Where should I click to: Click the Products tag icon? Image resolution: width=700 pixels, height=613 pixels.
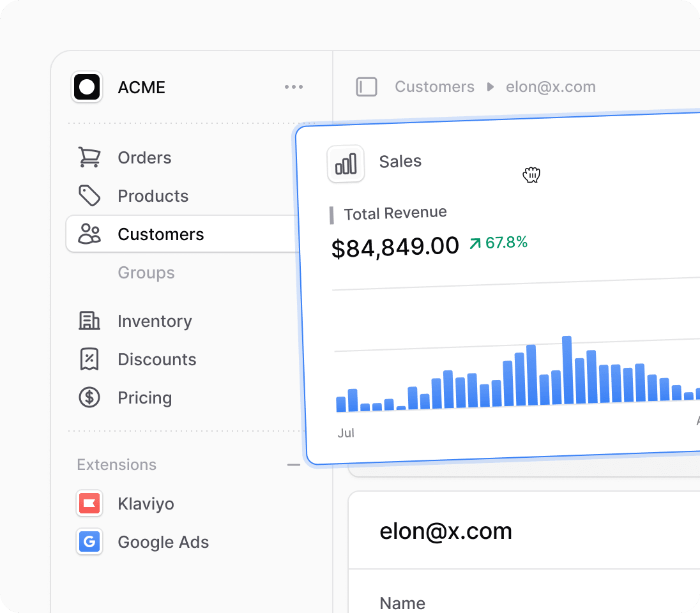pos(89,195)
